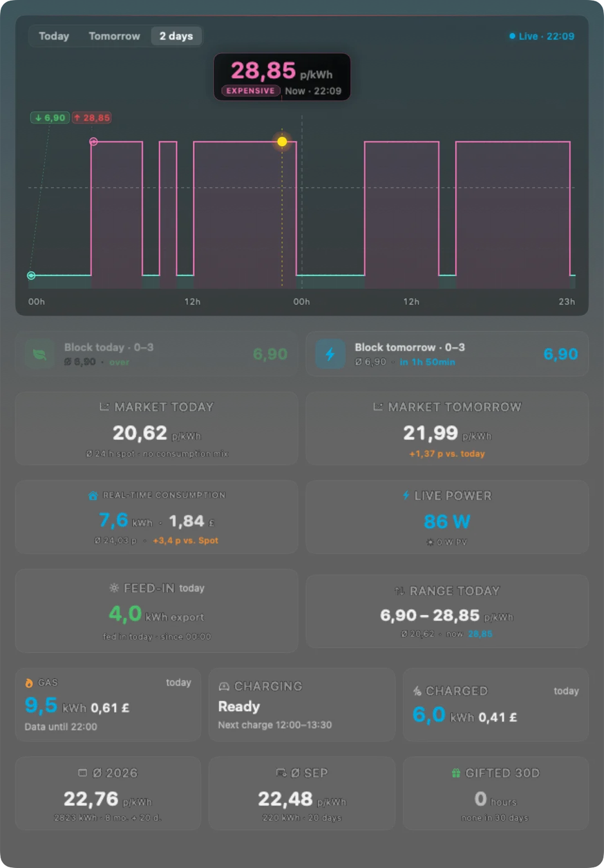Click the calendar icon beside Ø 2026
604x868 pixels.
pyautogui.click(x=82, y=773)
